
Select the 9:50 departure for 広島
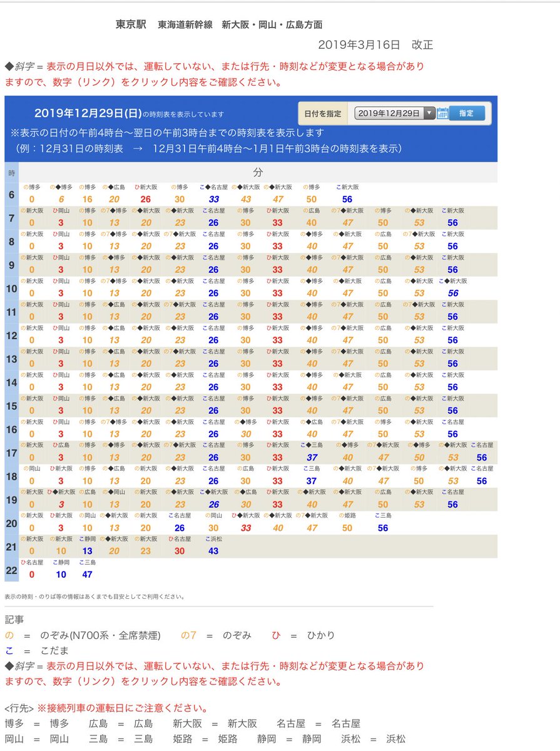click(383, 270)
